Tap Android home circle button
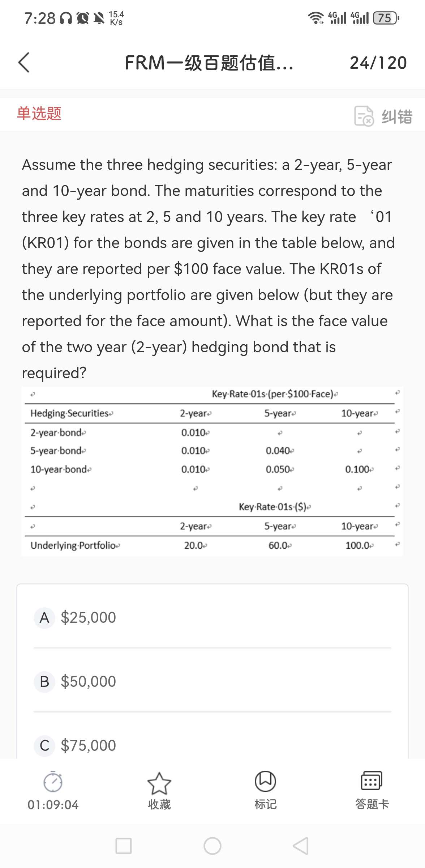Viewport: 425px width, 868px height. pyautogui.click(x=212, y=846)
